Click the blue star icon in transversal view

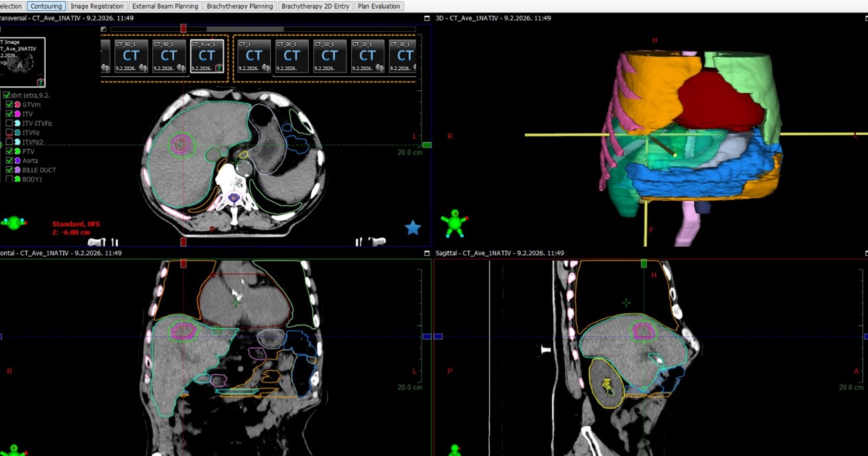tap(413, 228)
